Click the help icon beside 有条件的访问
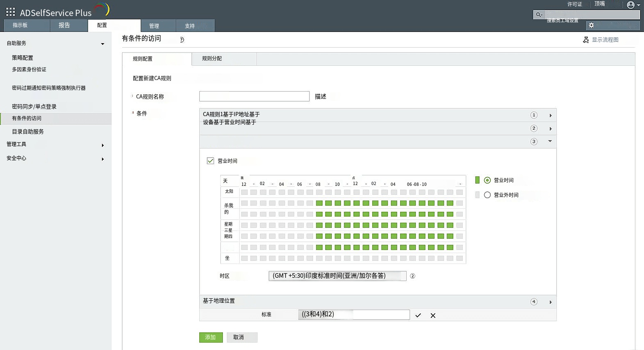The width and height of the screenshot is (644, 350). click(x=182, y=40)
